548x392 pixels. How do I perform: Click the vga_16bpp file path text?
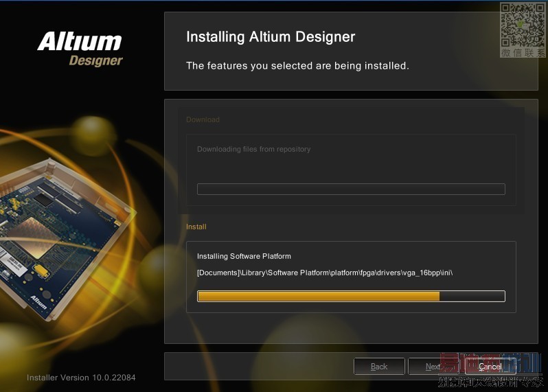(x=325, y=273)
